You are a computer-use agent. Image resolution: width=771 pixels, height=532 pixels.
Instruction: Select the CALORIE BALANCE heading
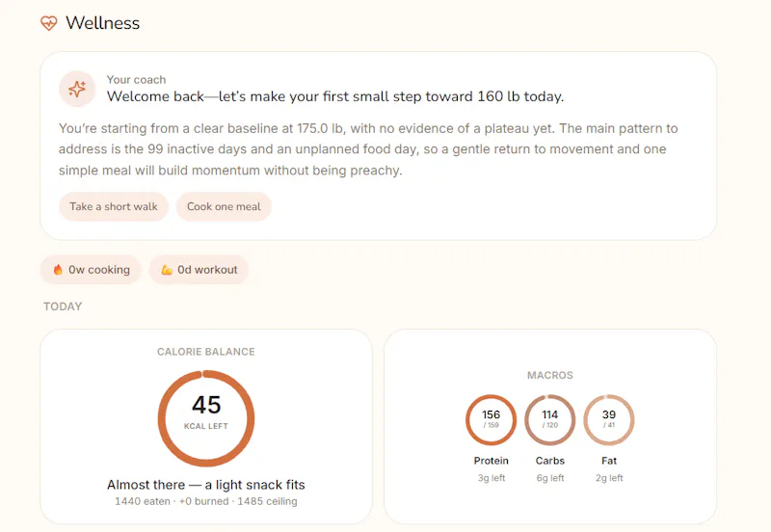click(x=206, y=352)
